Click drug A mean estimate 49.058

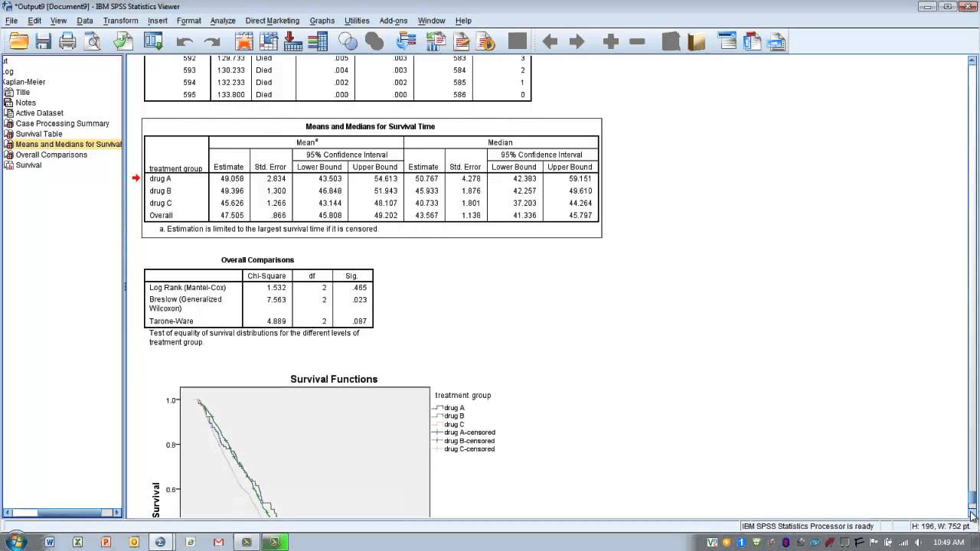tap(233, 178)
